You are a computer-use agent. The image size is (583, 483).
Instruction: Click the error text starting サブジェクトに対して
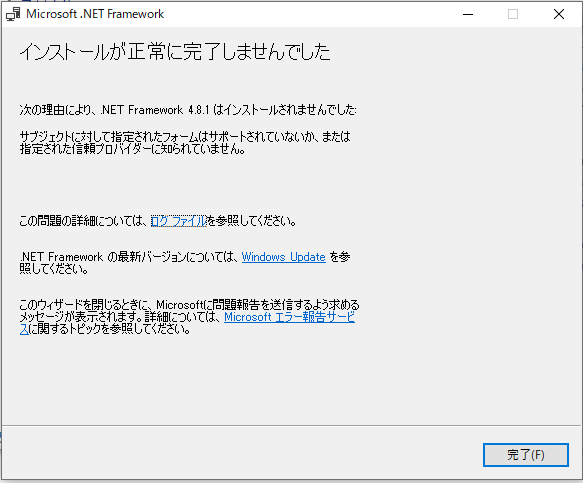click(x=185, y=143)
